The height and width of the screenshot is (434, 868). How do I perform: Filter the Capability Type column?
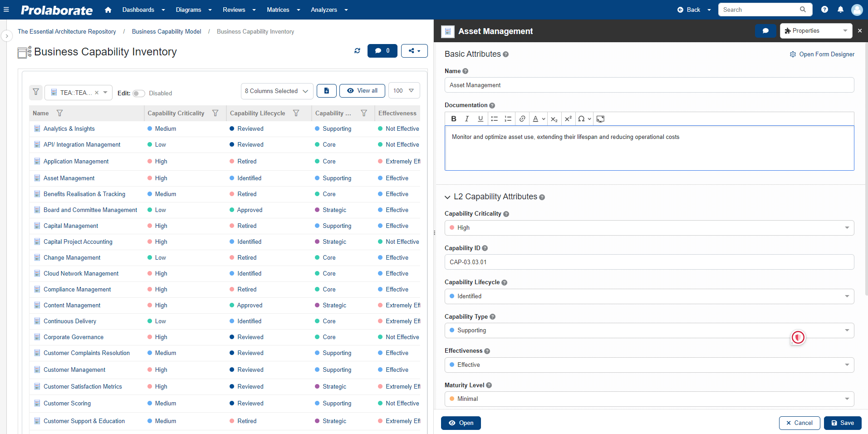(364, 113)
